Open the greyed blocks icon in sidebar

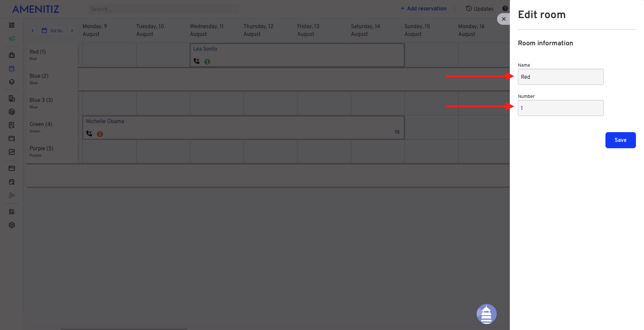[x=12, y=195]
